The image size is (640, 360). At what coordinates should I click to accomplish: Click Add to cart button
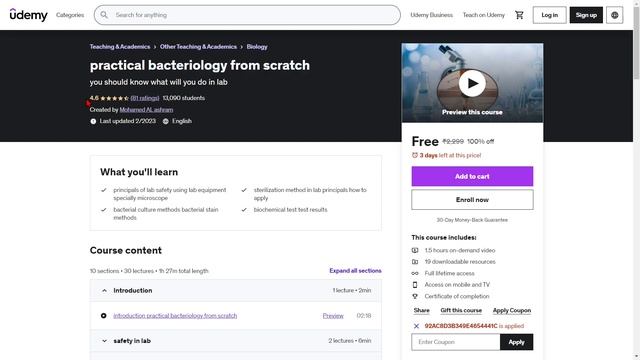tap(472, 176)
